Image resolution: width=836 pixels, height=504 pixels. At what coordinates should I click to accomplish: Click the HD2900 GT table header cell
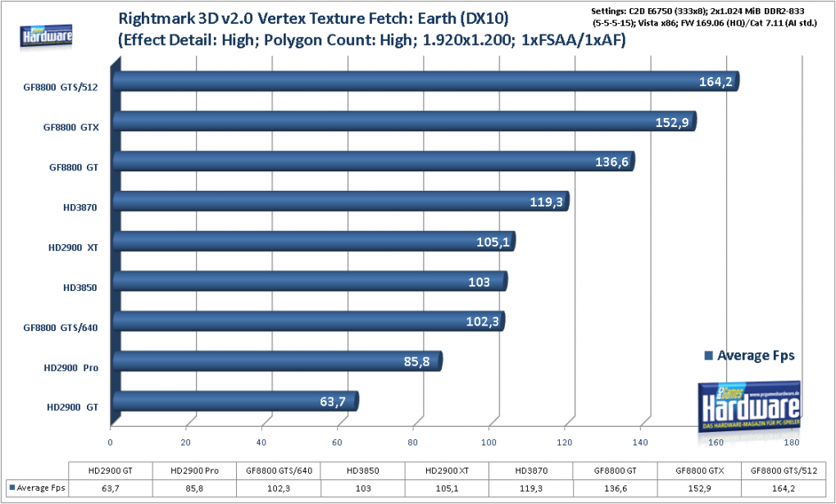pyautogui.click(x=111, y=471)
